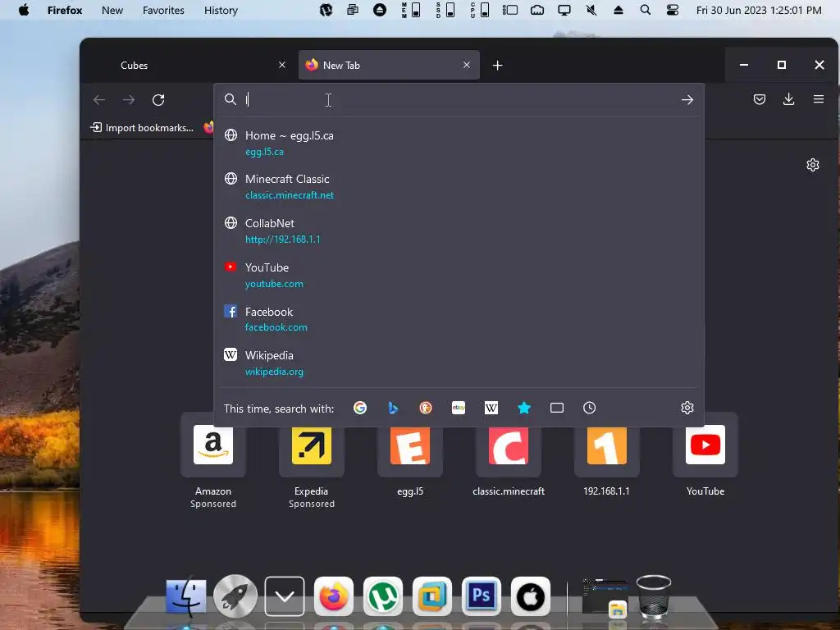Open a new tab with plus button
This screenshot has height=630, width=840.
point(497,66)
